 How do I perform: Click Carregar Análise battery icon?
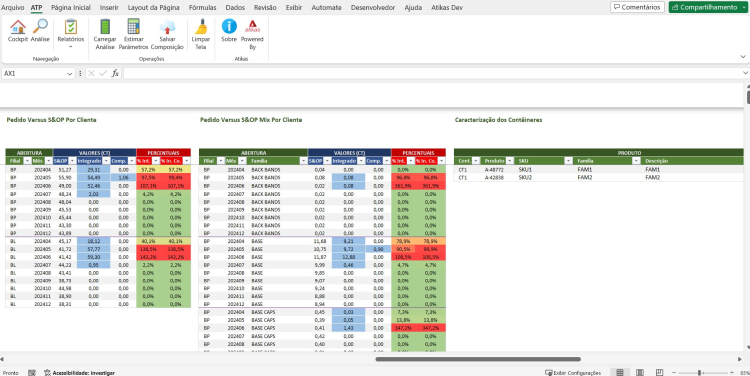point(105,26)
